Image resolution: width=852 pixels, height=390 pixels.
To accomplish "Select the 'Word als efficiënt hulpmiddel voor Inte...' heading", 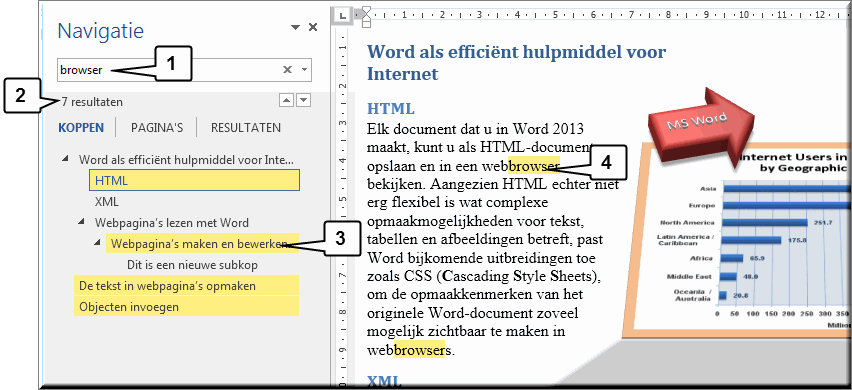I will tap(186, 160).
